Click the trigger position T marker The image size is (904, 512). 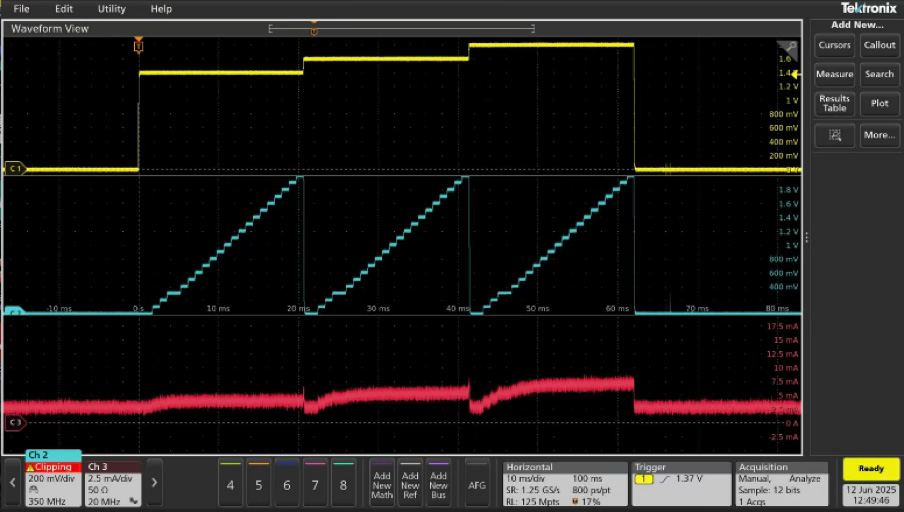tap(138, 46)
